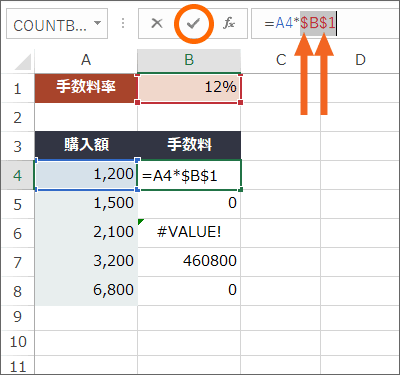Screen dimensions: 400x375
Task: Expand the Name Box dropdown arrow
Action: click(97, 23)
